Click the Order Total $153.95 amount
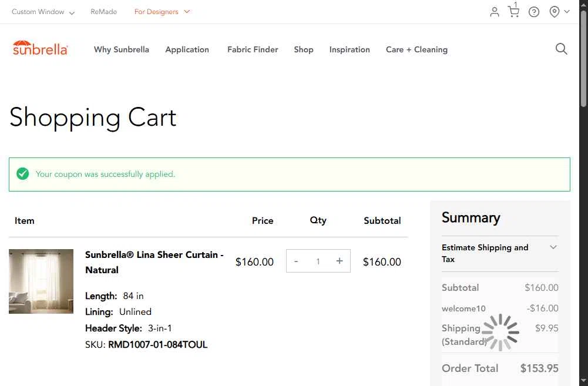This screenshot has width=588, height=386. click(x=539, y=368)
